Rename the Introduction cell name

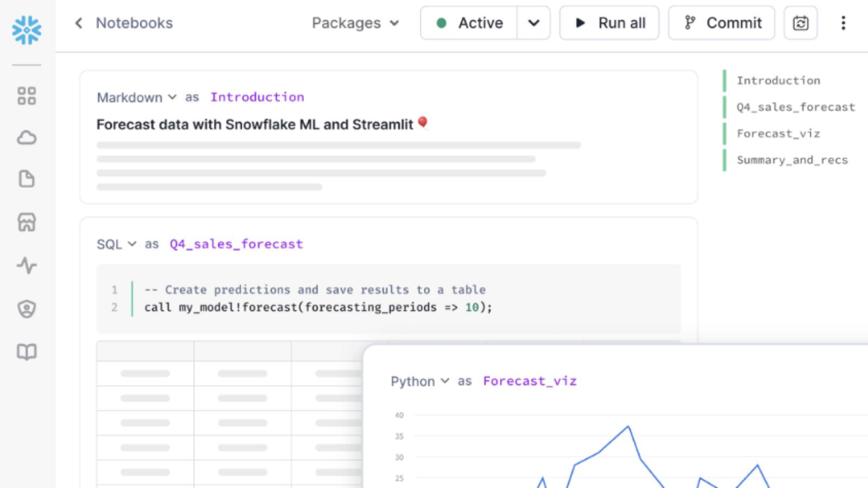point(257,97)
